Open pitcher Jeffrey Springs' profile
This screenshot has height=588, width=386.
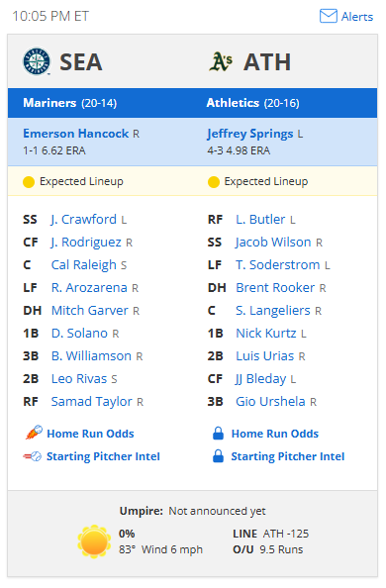250,134
